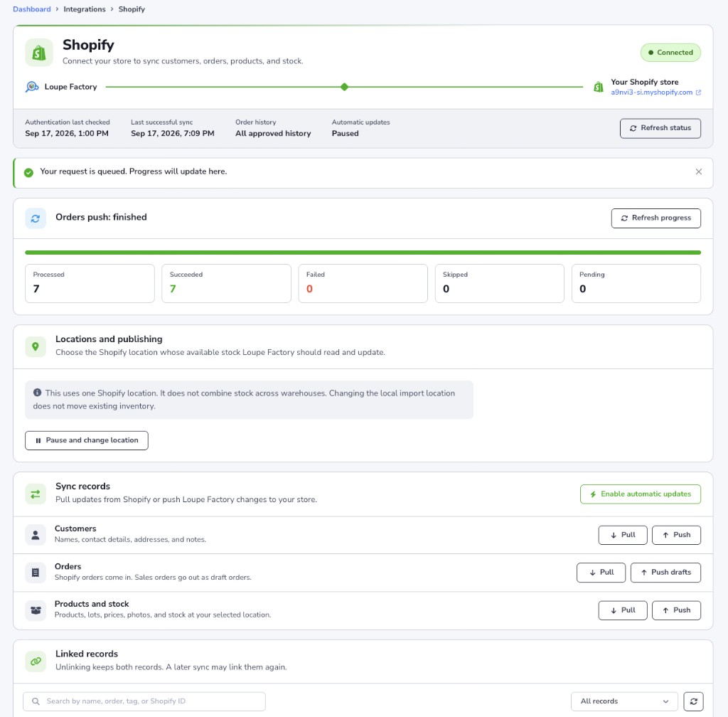728x717 pixels.
Task: Click the green checkmark in the notification
Action: click(28, 173)
